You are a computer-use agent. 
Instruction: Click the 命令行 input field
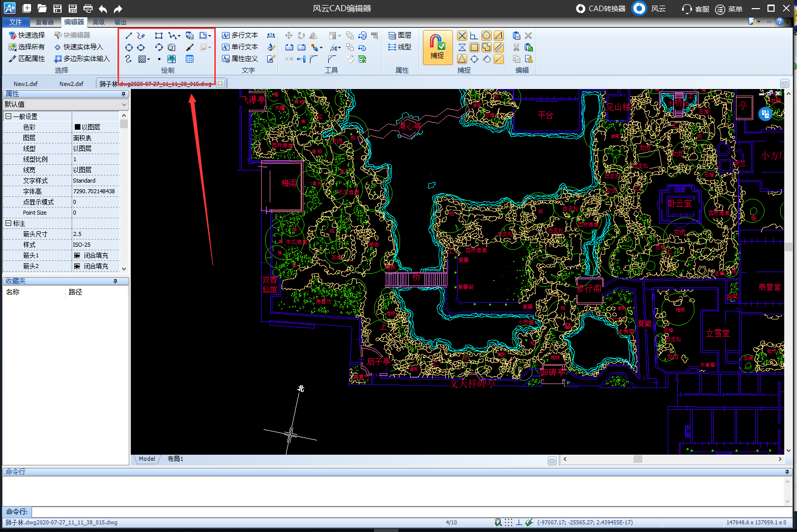tap(407, 512)
